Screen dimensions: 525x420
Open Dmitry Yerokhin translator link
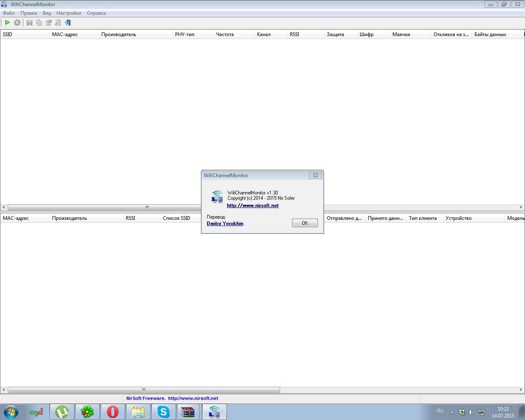pyautogui.click(x=225, y=224)
